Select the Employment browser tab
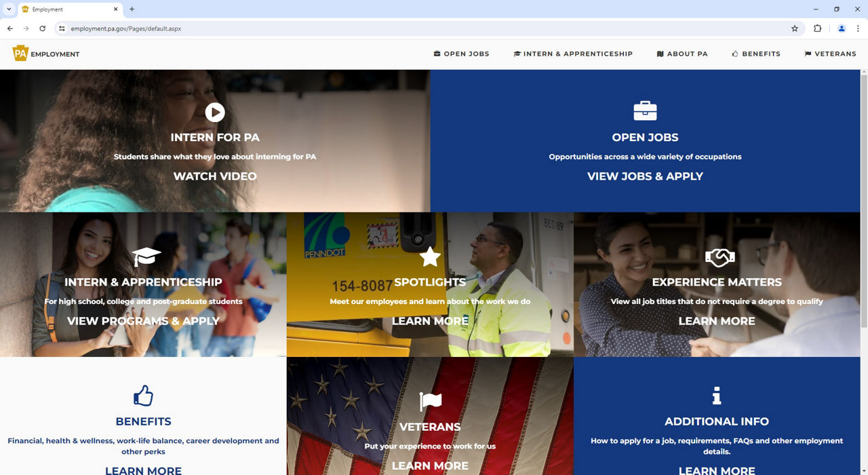Screen dimensions: 868x475 click(x=70, y=9)
